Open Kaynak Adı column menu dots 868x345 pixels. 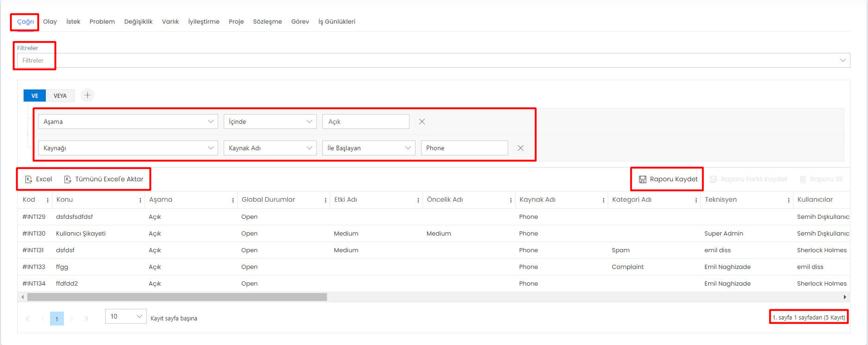(x=604, y=200)
